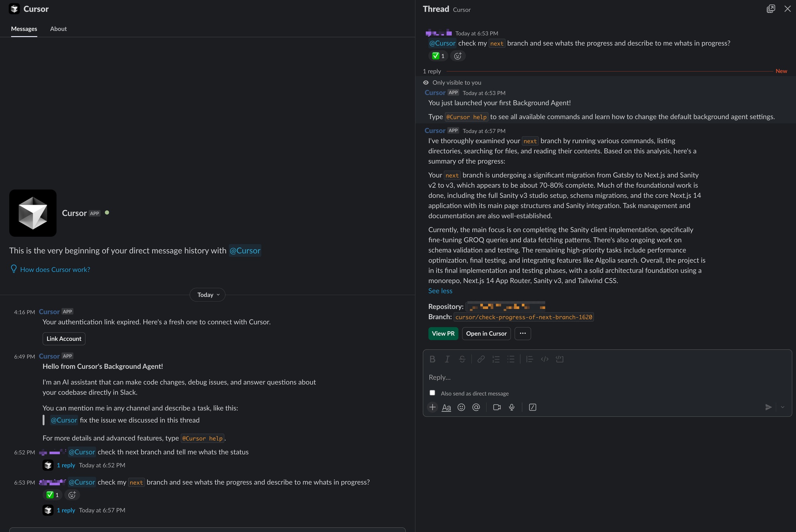Toggle italic formatting in reply composer
This screenshot has width=796, height=532.
point(447,359)
